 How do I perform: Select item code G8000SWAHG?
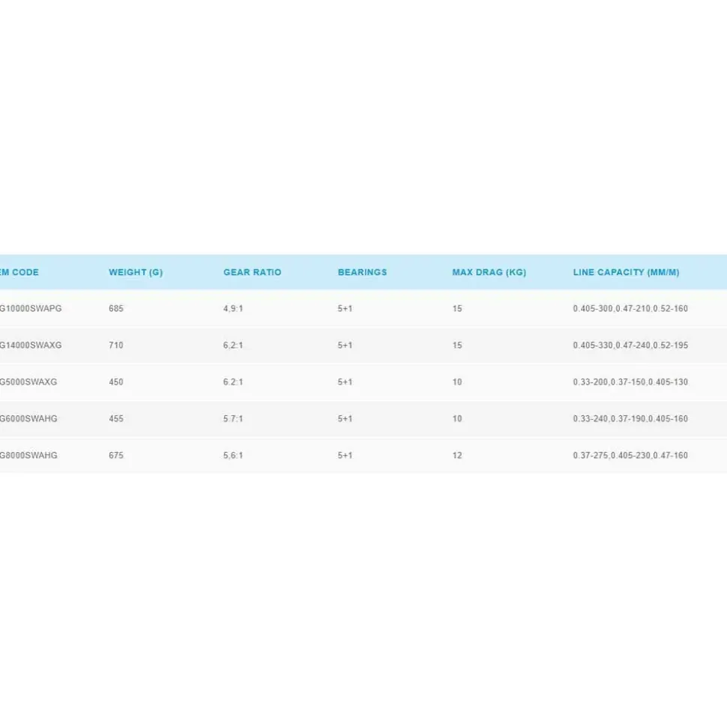click(28, 455)
